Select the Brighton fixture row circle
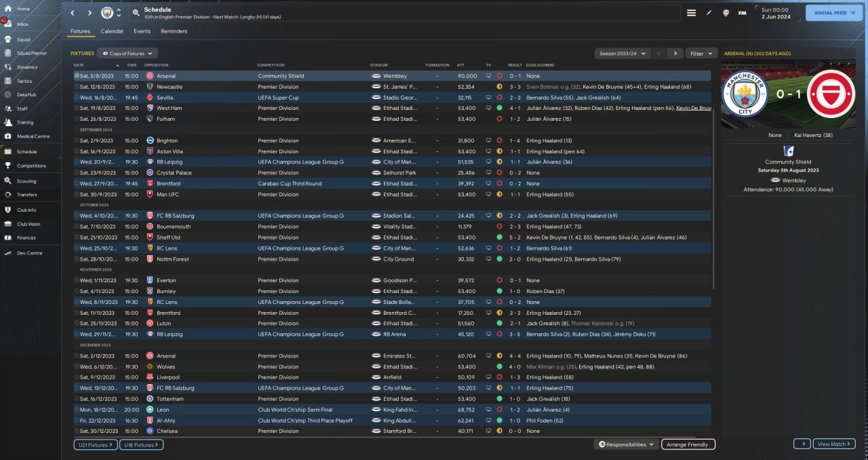 [77, 140]
